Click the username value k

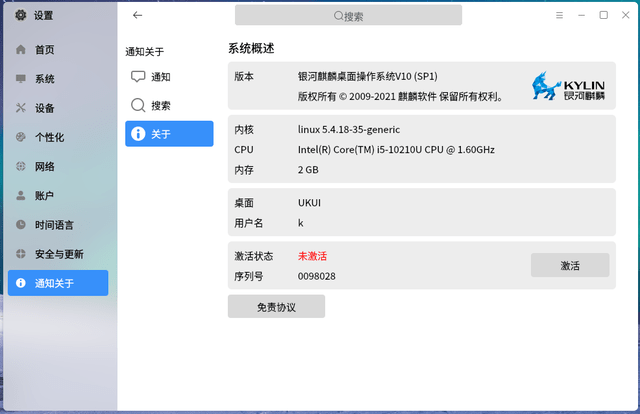click(x=300, y=223)
